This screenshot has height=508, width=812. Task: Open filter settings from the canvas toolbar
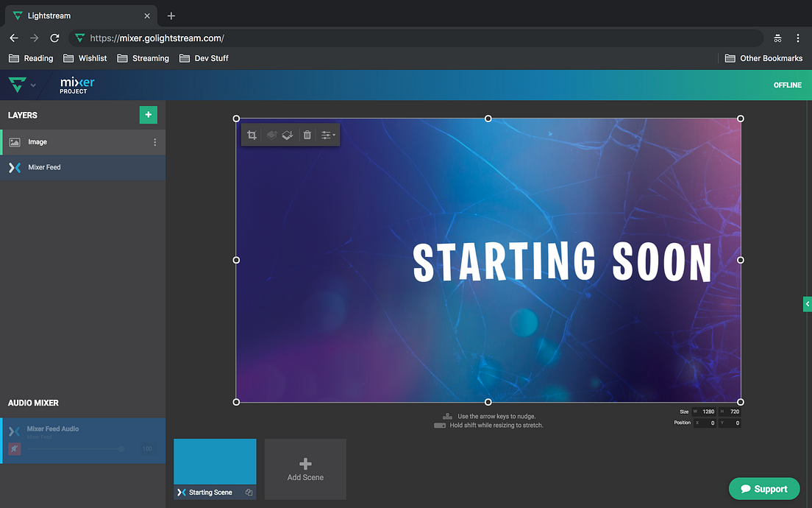point(324,135)
